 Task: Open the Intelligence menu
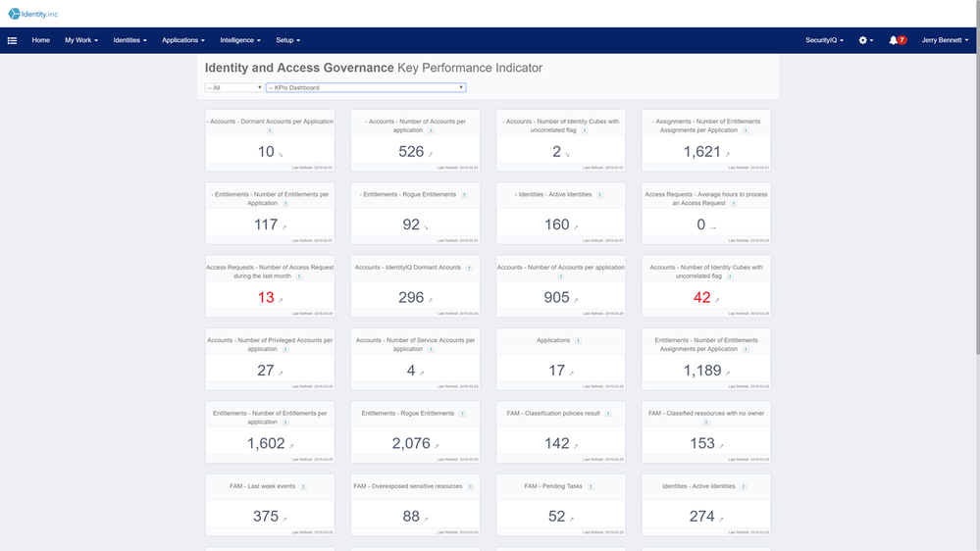coord(240,40)
